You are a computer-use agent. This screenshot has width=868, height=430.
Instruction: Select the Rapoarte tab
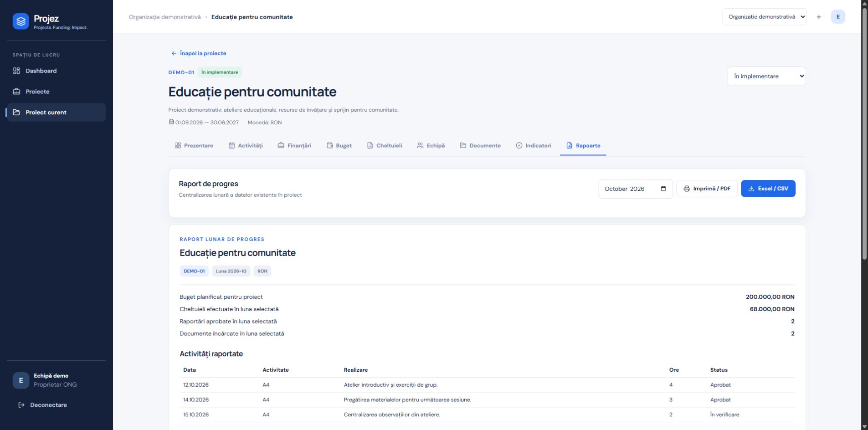(583, 146)
